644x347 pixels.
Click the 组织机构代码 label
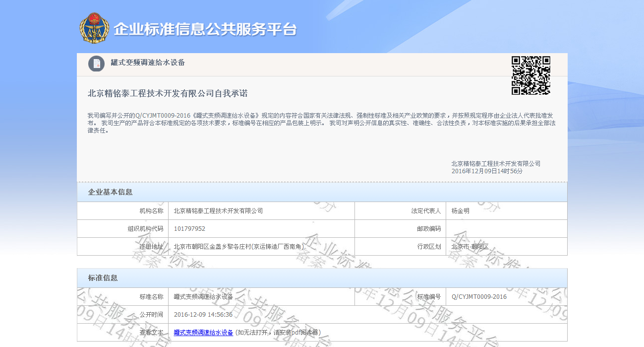tap(145, 229)
